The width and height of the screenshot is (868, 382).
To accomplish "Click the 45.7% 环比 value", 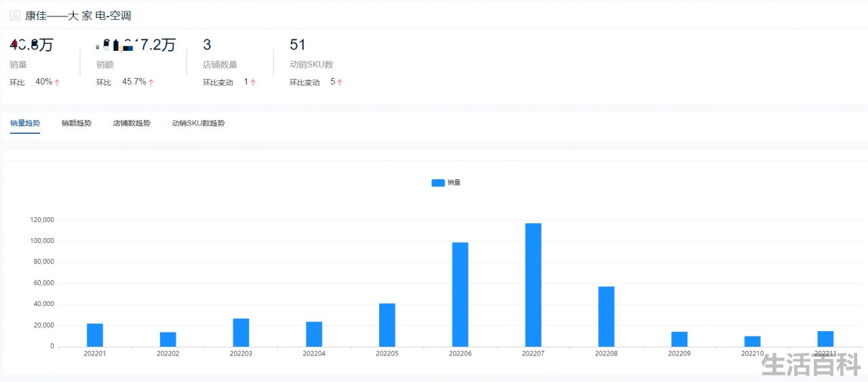I will coord(134,82).
